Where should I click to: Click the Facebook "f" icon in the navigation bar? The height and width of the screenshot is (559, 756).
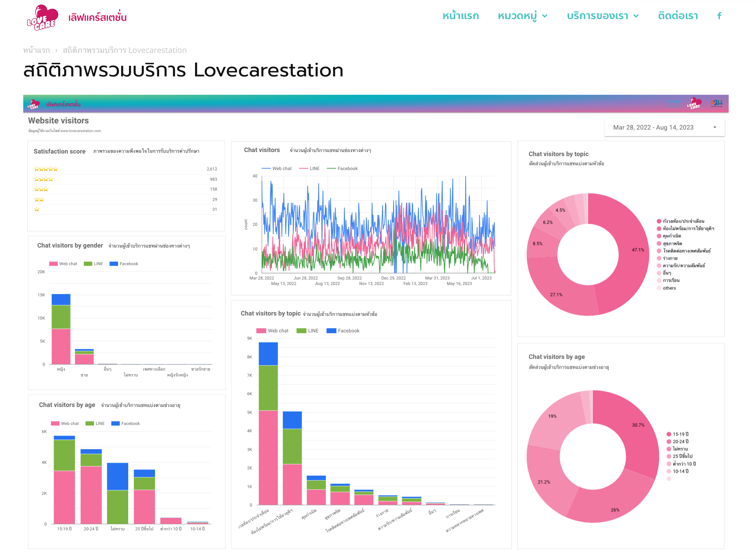719,16
